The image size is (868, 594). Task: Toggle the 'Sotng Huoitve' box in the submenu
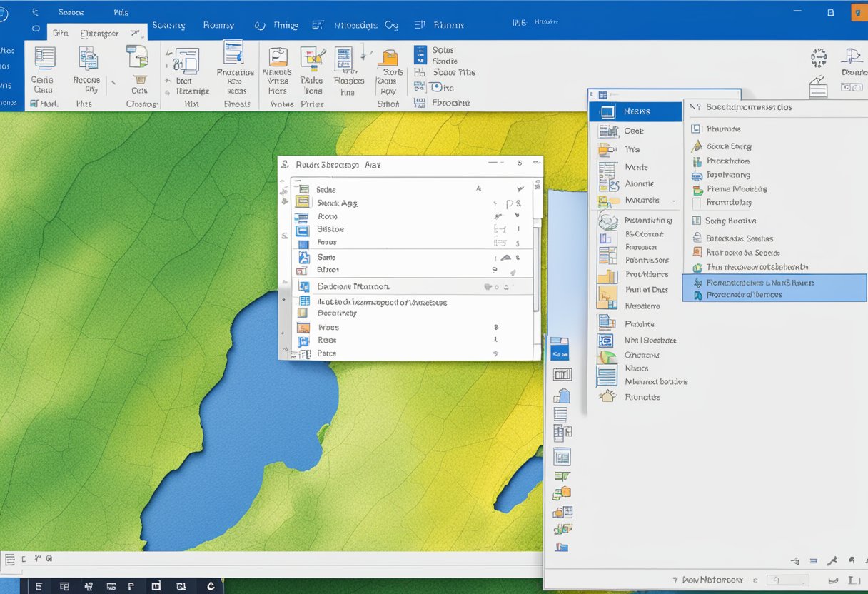pos(696,221)
